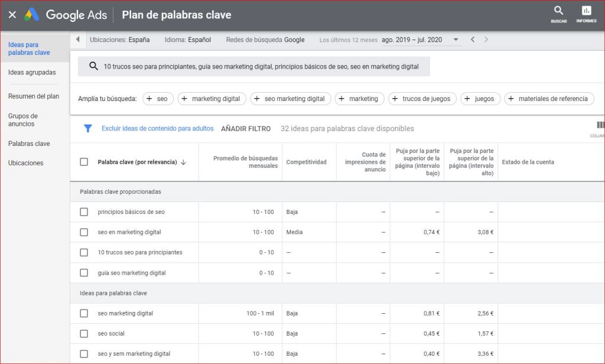The height and width of the screenshot is (364, 605).
Task: Collapse the sidebar with left arrow
Action: (78, 40)
